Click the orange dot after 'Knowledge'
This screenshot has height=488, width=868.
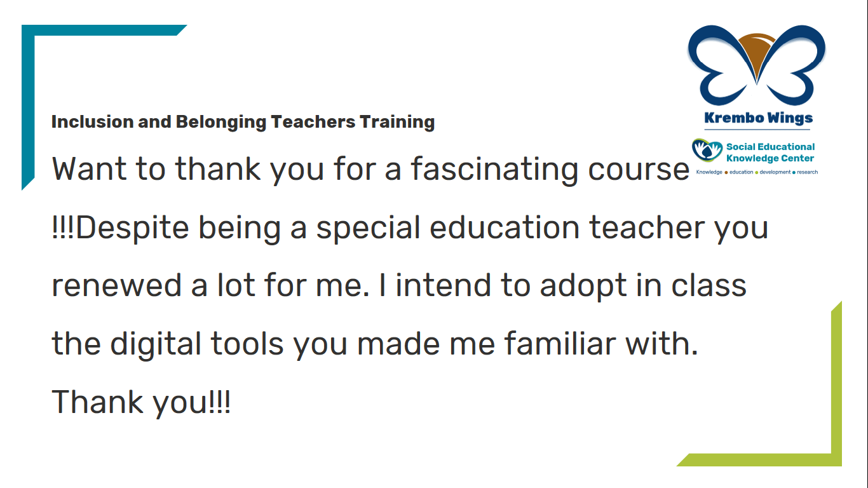tap(726, 172)
